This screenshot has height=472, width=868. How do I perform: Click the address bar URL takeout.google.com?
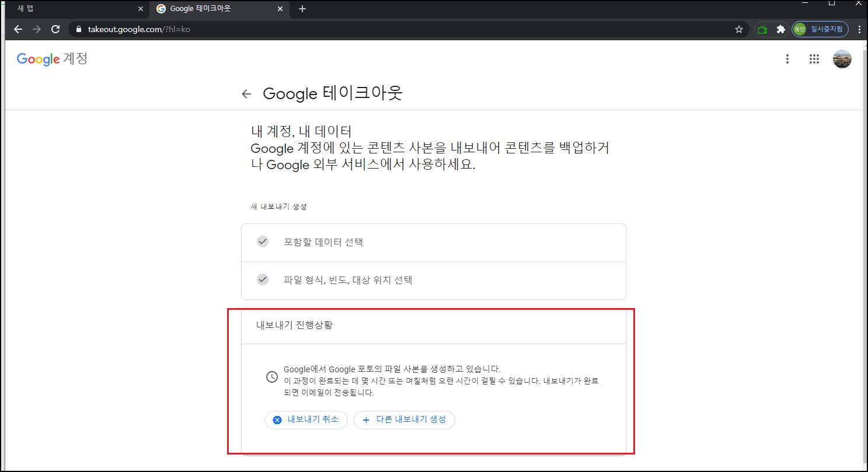coord(139,29)
